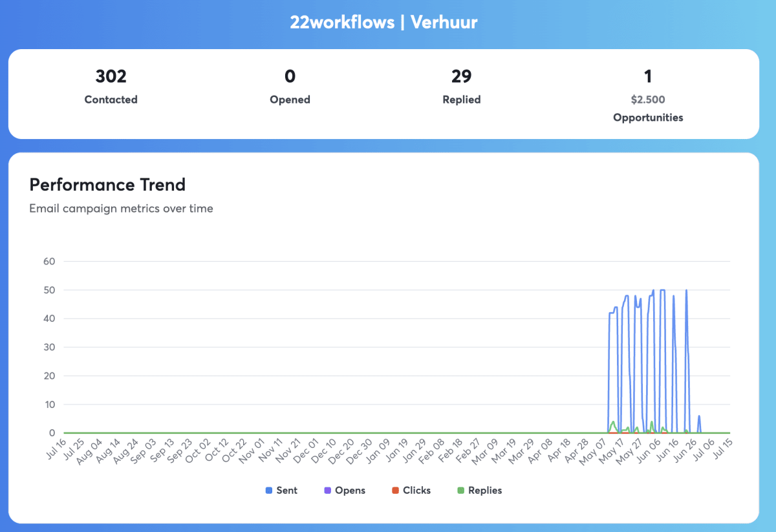This screenshot has width=776, height=532.
Task: Click the Contacted label
Action: [111, 100]
